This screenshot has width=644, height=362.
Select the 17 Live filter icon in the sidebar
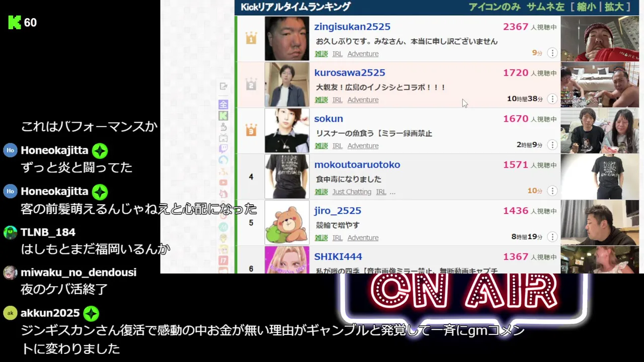pyautogui.click(x=223, y=261)
